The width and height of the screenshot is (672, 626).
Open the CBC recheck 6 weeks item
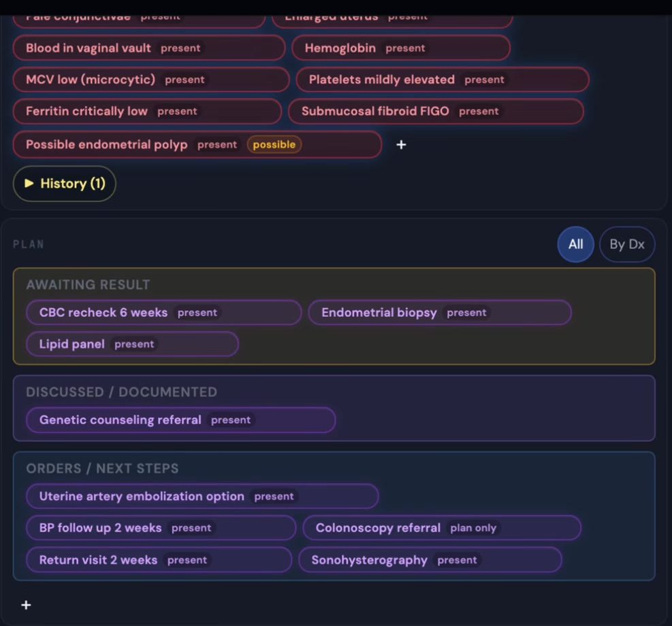[164, 312]
